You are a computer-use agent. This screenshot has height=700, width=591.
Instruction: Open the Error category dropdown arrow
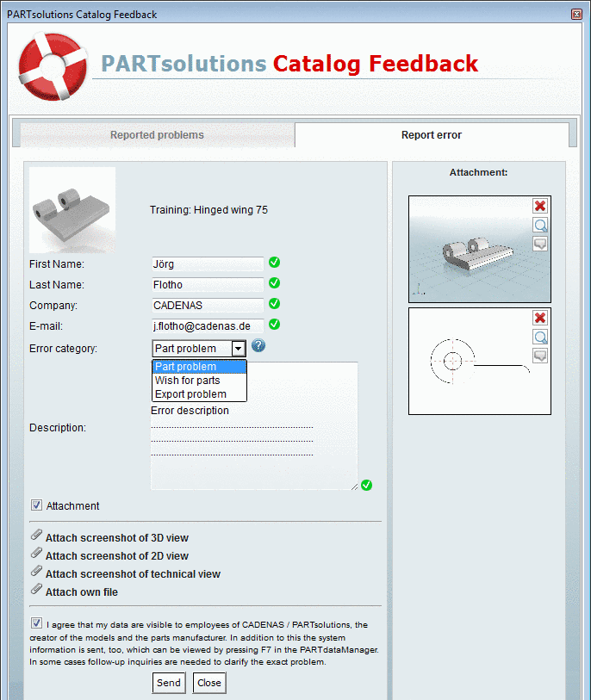(x=238, y=349)
